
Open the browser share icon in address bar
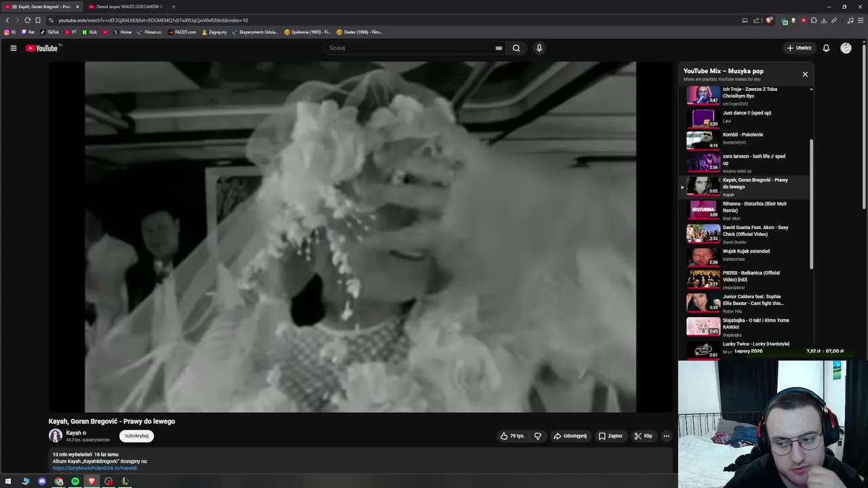click(756, 20)
